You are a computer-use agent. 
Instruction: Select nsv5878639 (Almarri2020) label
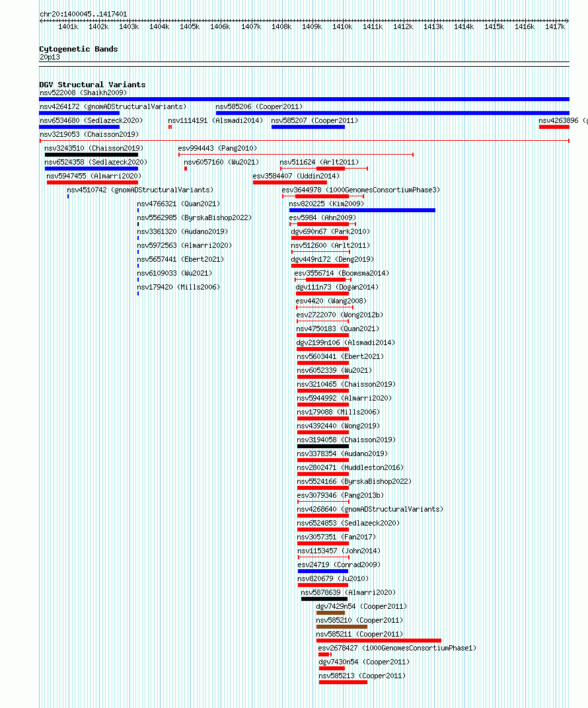coord(348,593)
